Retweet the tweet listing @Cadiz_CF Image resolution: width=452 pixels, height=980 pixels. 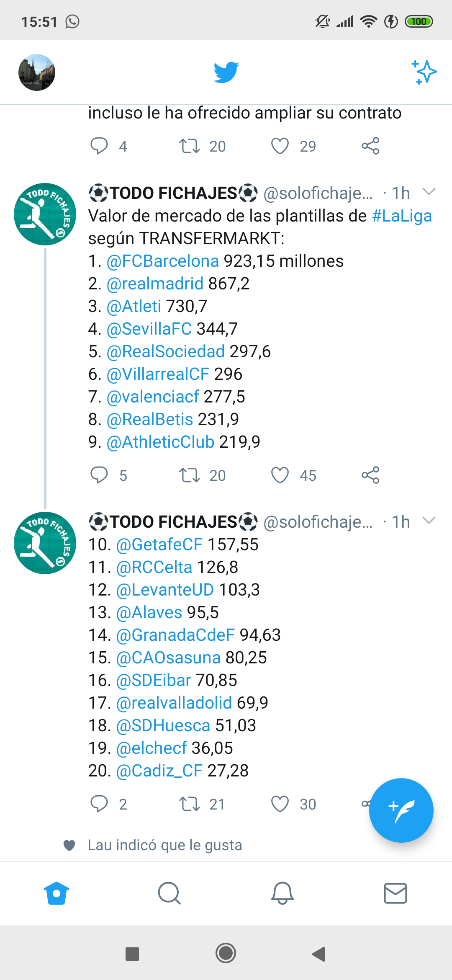(x=189, y=804)
